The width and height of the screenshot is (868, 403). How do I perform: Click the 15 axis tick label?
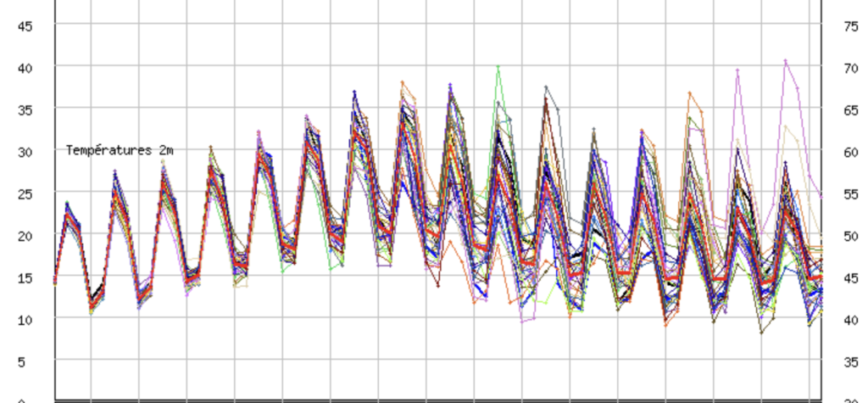[25, 277]
